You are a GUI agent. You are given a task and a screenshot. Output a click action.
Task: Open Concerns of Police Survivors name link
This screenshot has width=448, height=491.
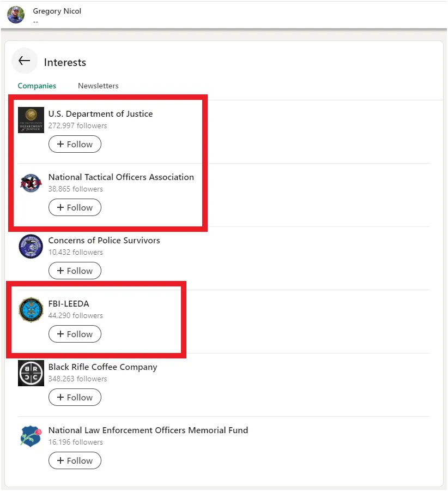104,241
